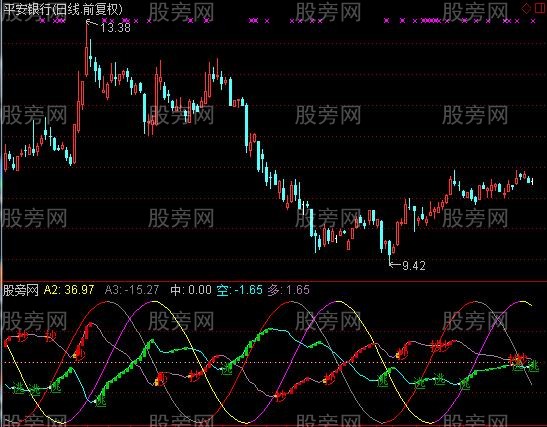Select the A2: 36.97 indicator value
547x427 pixels.
click(69, 290)
